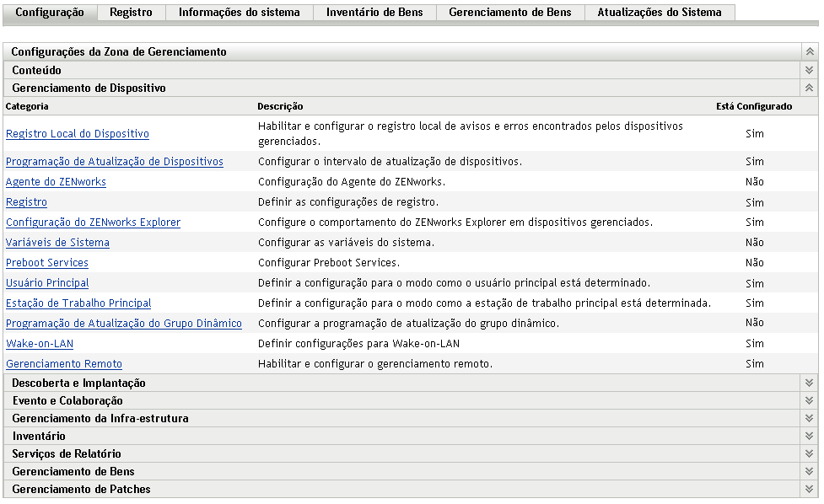This screenshot has width=824, height=504.
Task: Collapse the Configurações da Zona de Gerenciamento panel
Action: 810,51
